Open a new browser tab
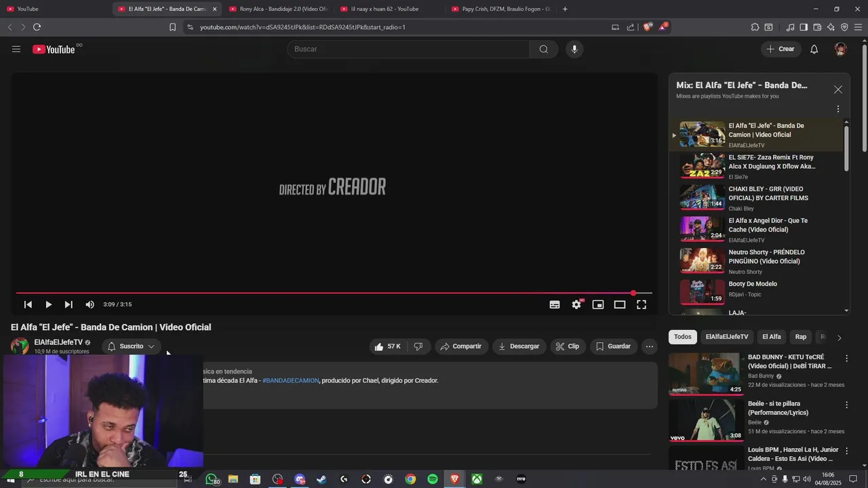This screenshot has width=868, height=488. (x=565, y=9)
